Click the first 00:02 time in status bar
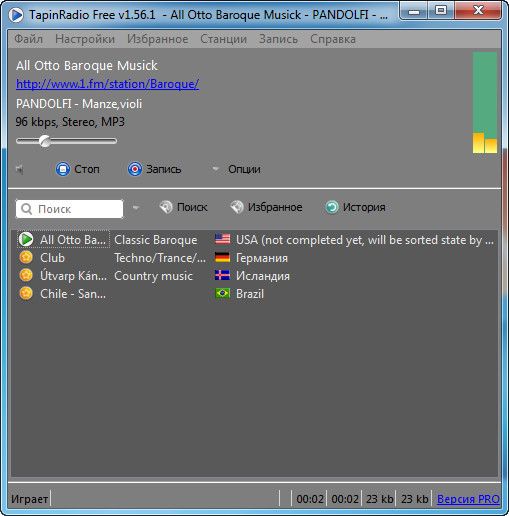The height and width of the screenshot is (516, 509). click(x=310, y=499)
